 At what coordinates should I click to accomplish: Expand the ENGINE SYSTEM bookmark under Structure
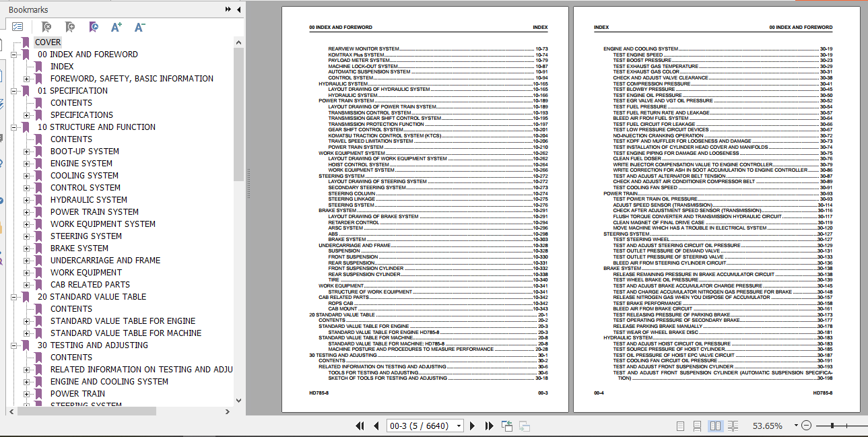click(27, 164)
